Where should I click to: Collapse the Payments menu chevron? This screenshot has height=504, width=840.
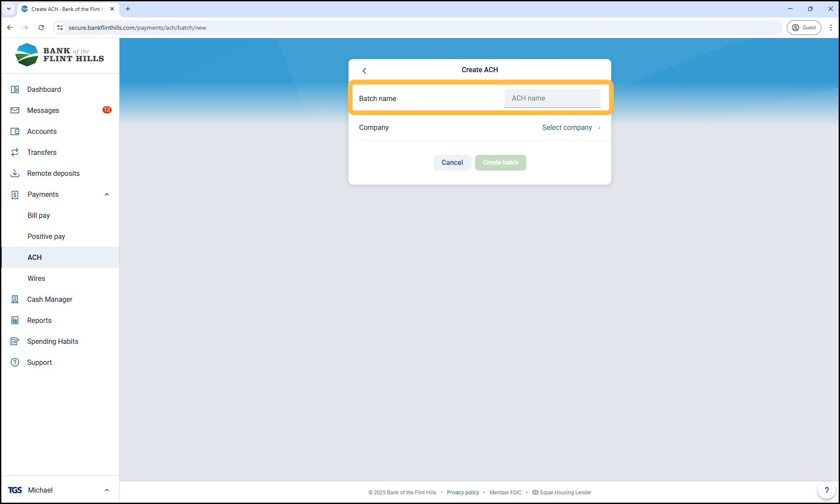click(x=107, y=194)
